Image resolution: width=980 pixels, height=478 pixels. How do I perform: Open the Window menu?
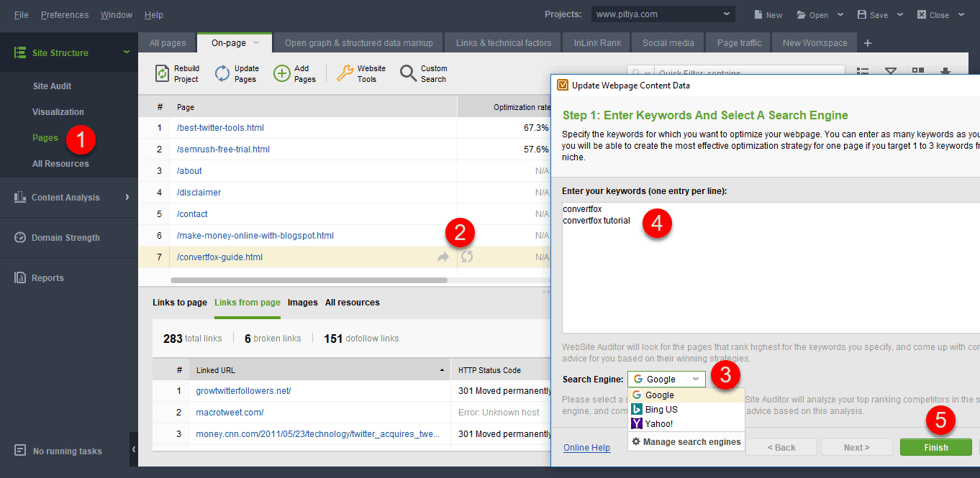pos(117,14)
